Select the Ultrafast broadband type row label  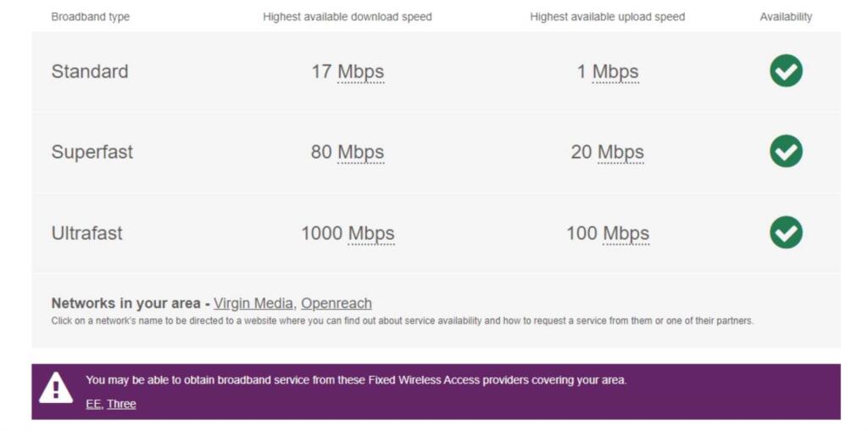click(87, 232)
